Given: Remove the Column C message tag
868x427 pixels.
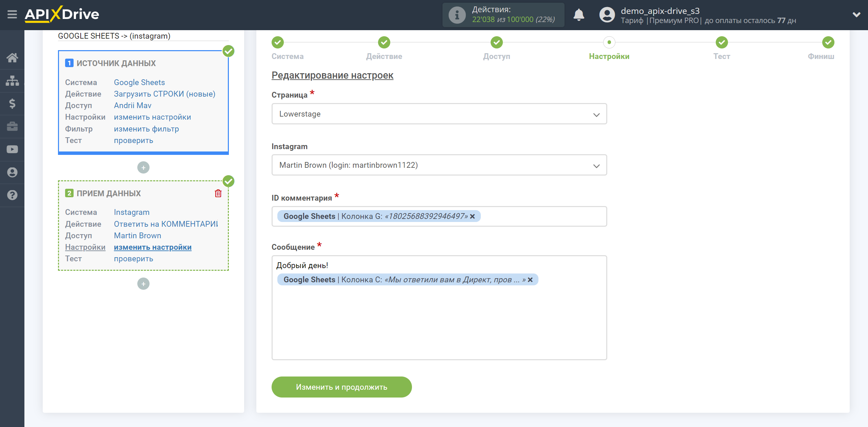Looking at the screenshot, I should [530, 280].
